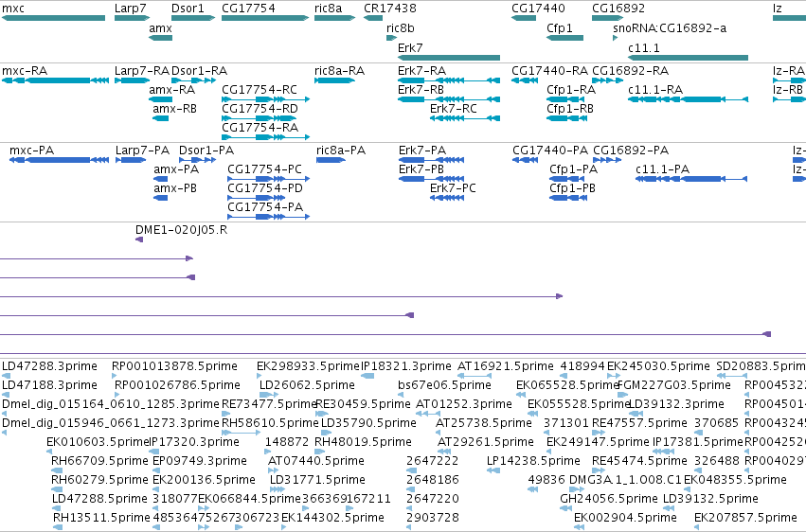Select the Erk7-PC protein glyph
806x532 pixels.
pos(447,198)
